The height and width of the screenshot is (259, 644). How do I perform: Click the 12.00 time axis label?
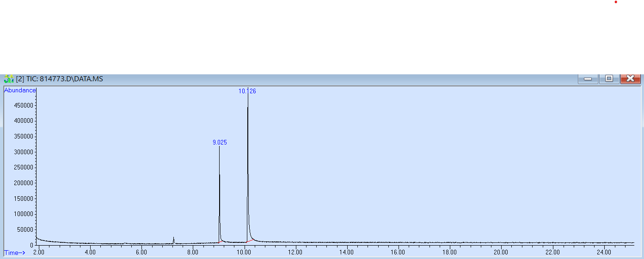295,252
